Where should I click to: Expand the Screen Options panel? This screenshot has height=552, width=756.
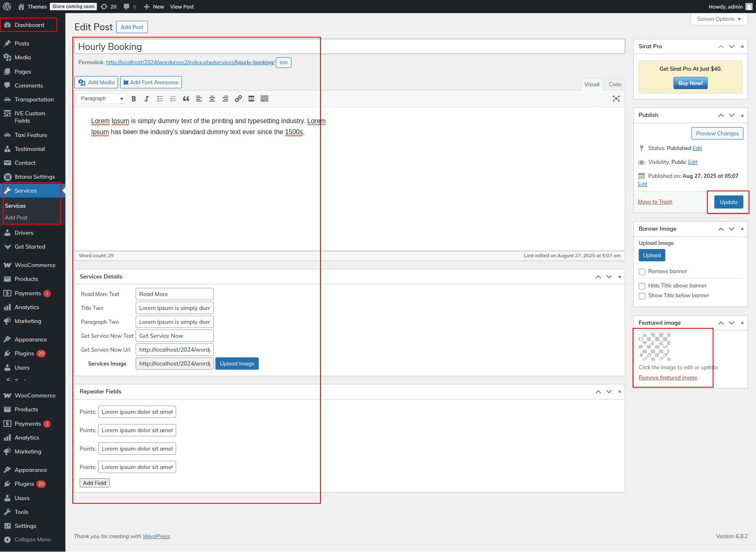[719, 19]
